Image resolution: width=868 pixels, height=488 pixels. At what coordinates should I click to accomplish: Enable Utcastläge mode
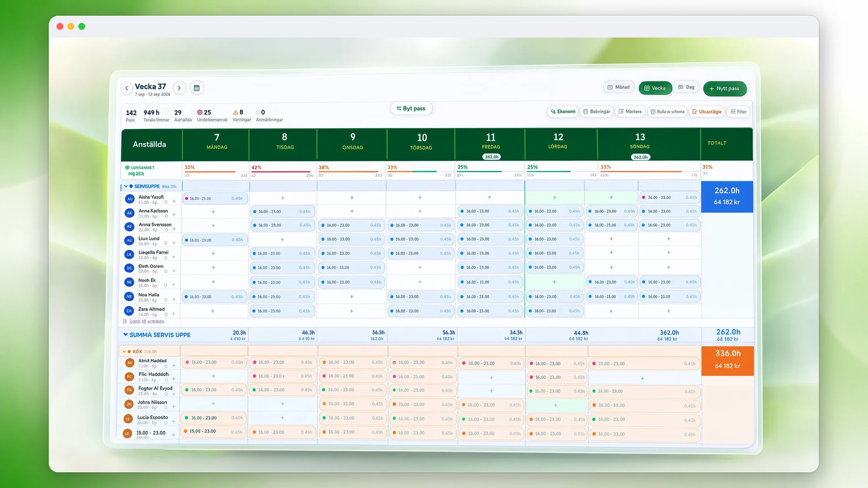tap(707, 112)
